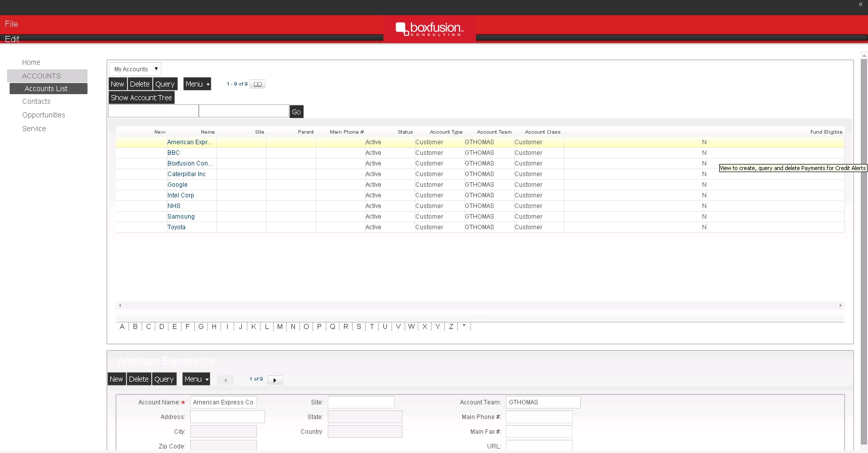Sort by Name column header
The height and width of the screenshot is (453, 868).
point(207,132)
